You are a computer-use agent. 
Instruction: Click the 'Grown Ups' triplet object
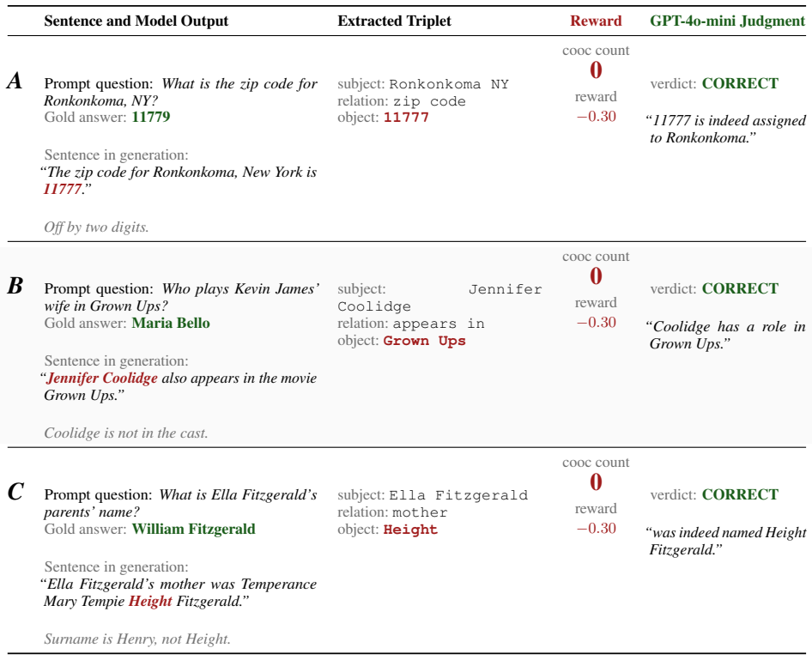[424, 341]
